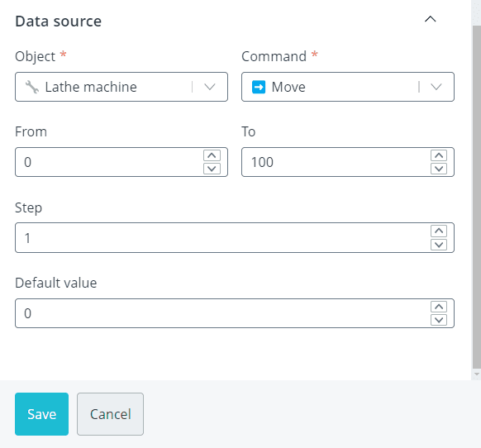Select the Move command field
This screenshot has height=448, width=481.
click(348, 87)
